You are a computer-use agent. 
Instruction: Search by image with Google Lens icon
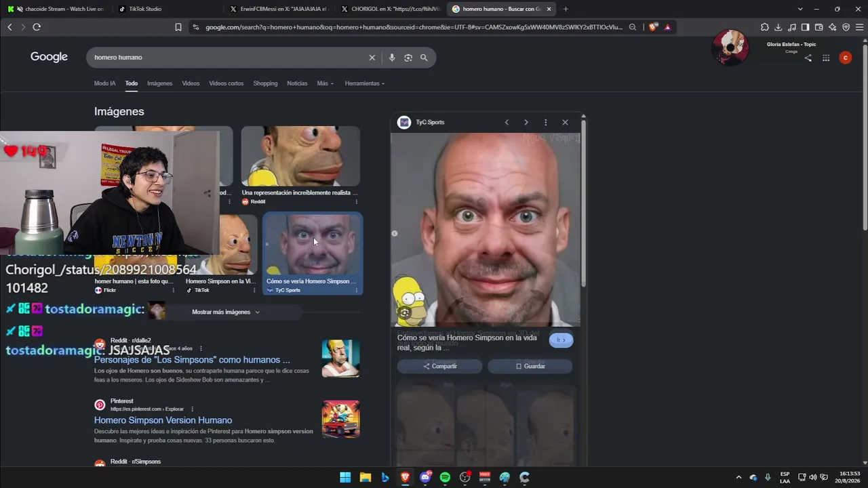click(x=408, y=58)
